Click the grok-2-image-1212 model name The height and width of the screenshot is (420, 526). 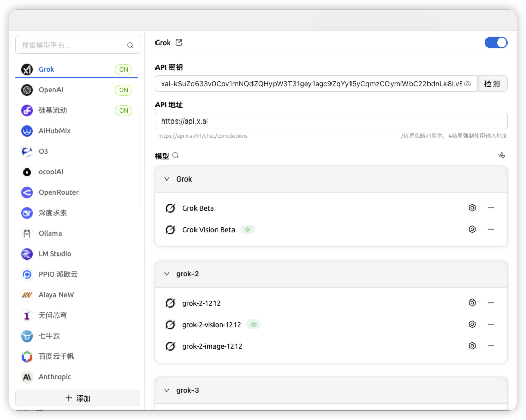(212, 346)
